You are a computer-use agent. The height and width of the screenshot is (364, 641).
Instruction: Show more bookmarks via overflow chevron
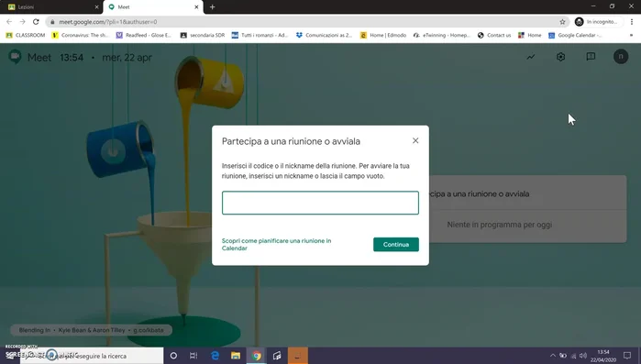click(631, 35)
